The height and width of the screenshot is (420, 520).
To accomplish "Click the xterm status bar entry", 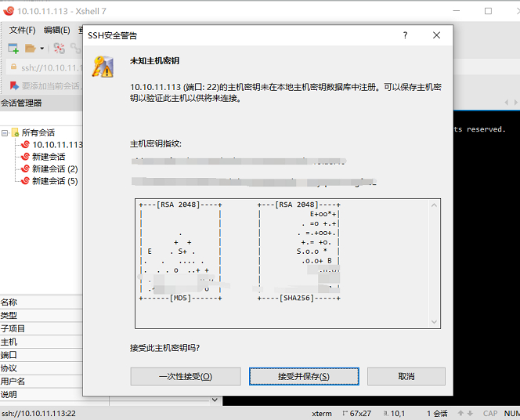I will (x=322, y=414).
